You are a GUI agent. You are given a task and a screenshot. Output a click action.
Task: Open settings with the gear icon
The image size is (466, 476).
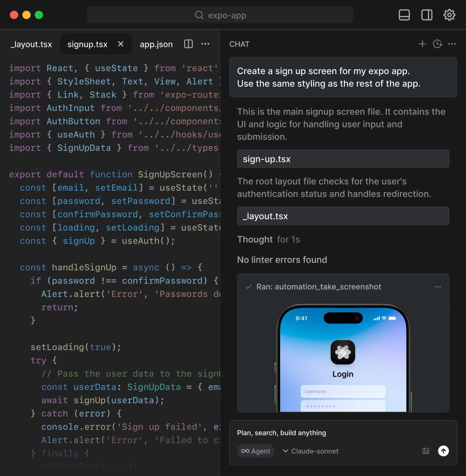coord(449,15)
